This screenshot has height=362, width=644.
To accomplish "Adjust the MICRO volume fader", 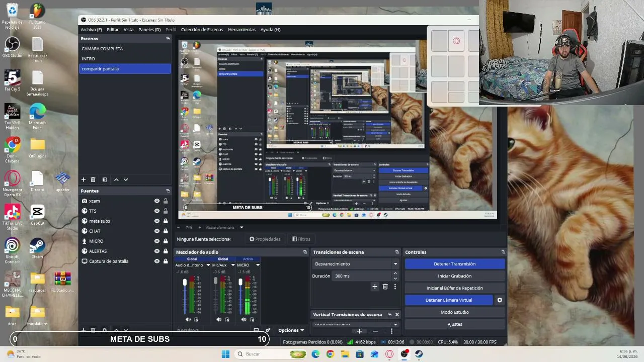I will pyautogui.click(x=240, y=283).
